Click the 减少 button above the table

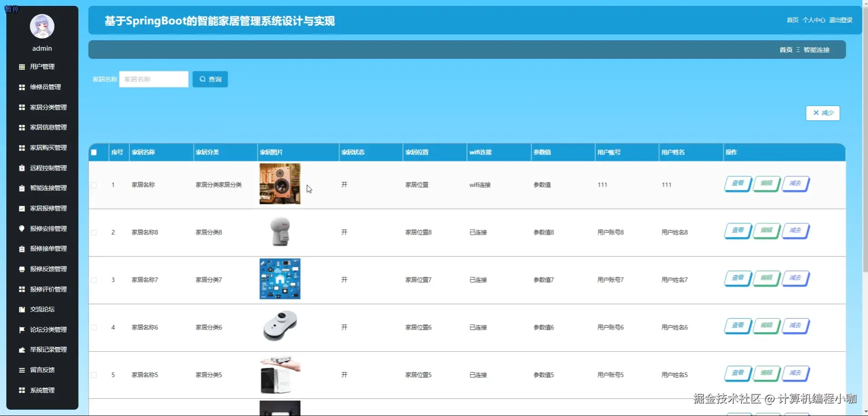[823, 113]
